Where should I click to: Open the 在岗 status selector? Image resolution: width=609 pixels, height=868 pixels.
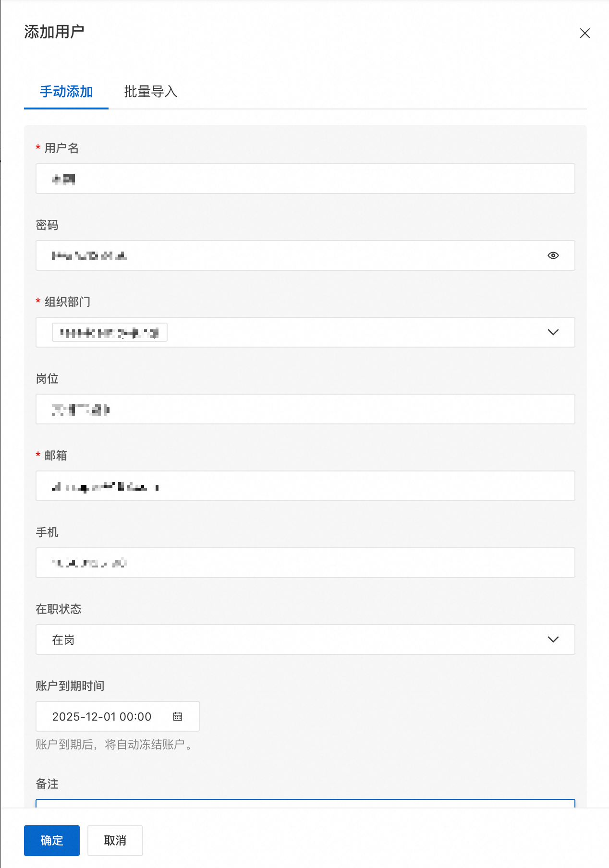click(x=288, y=639)
